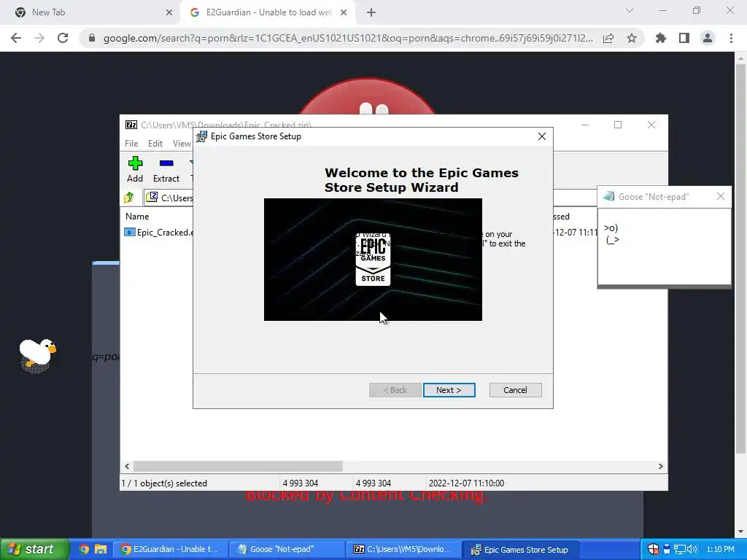Click 7-Zip horizontal scrollbar left arrow
747x560 pixels.
click(x=127, y=466)
